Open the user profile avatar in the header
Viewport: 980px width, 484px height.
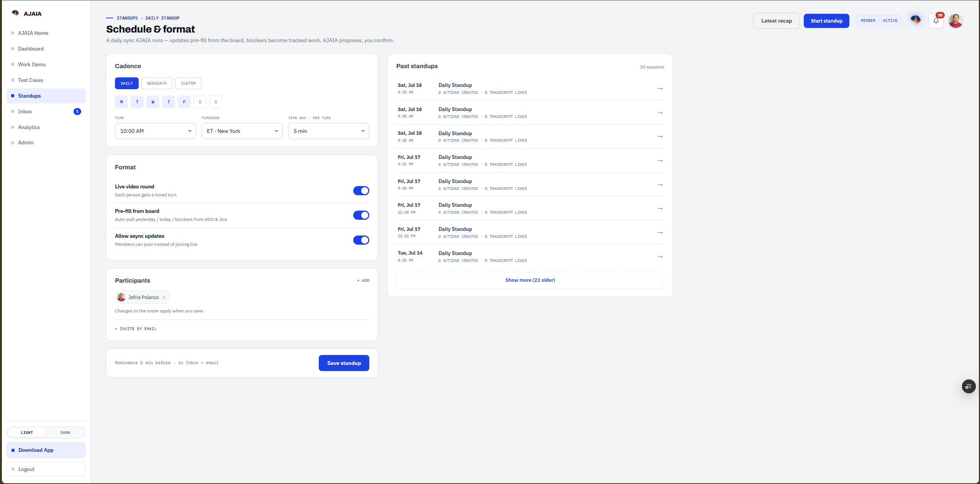tap(955, 21)
